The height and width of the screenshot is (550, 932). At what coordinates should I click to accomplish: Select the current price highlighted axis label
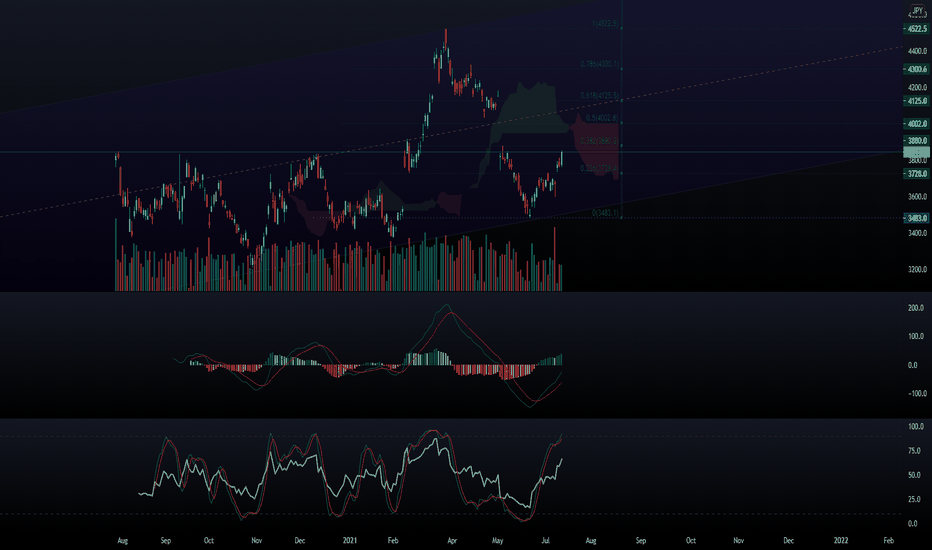pos(917,153)
